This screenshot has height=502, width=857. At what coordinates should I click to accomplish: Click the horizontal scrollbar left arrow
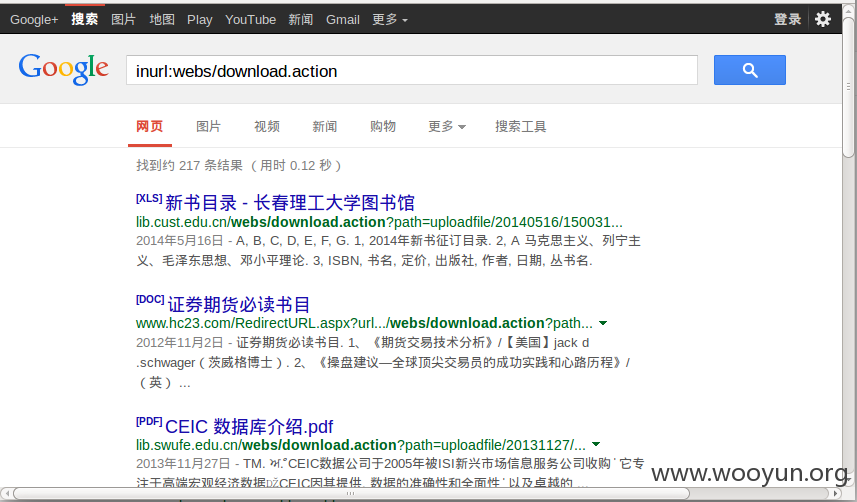click(x=5, y=493)
